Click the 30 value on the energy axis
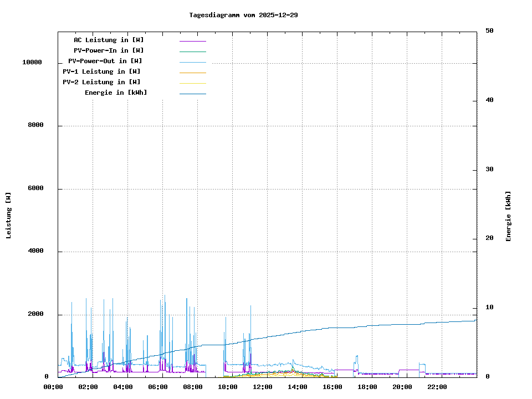Screen dimensions: 532x399 (x=489, y=170)
